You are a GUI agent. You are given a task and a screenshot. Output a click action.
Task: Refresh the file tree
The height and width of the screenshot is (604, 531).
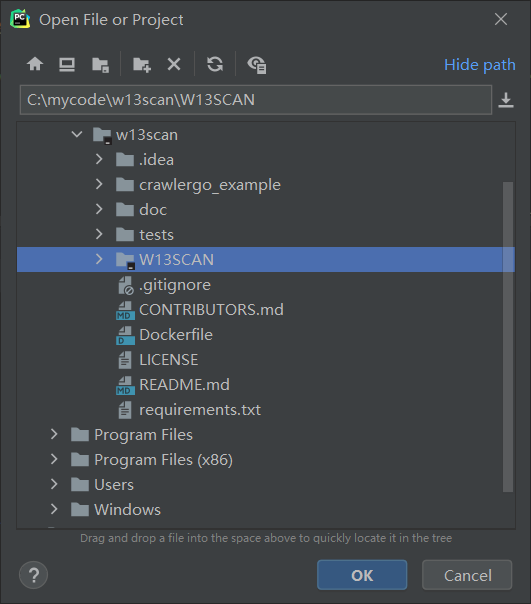[215, 64]
